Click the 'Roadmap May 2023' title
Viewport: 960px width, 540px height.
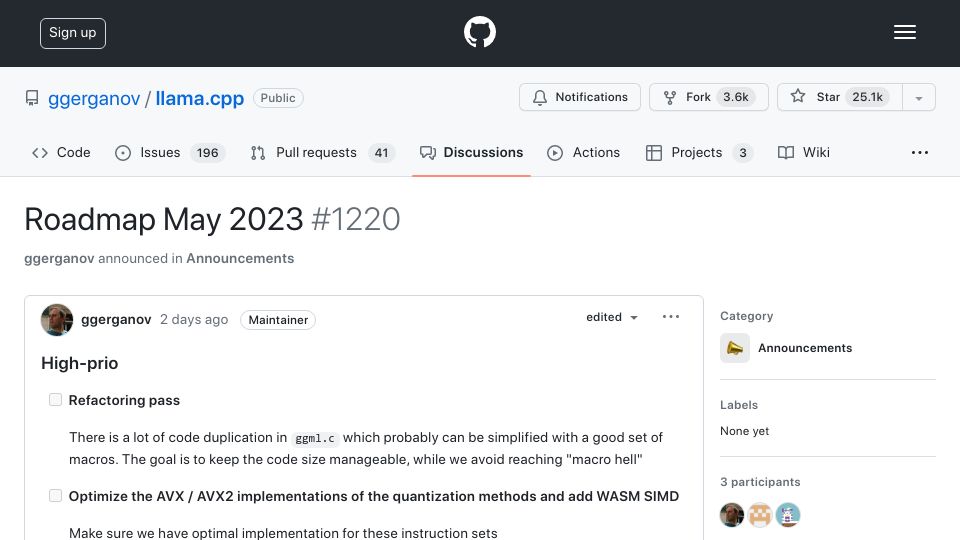coord(163,219)
